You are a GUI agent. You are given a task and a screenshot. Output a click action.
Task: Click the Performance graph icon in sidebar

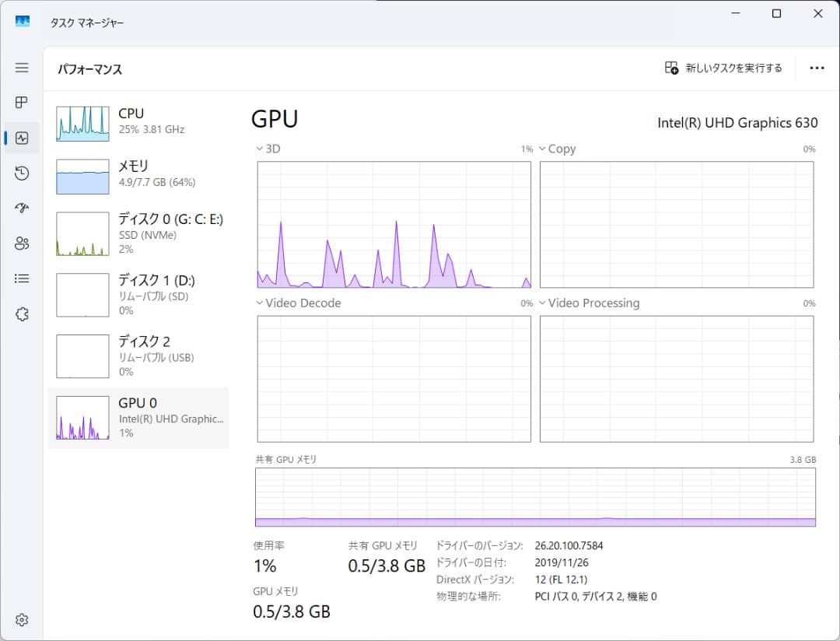click(x=21, y=138)
